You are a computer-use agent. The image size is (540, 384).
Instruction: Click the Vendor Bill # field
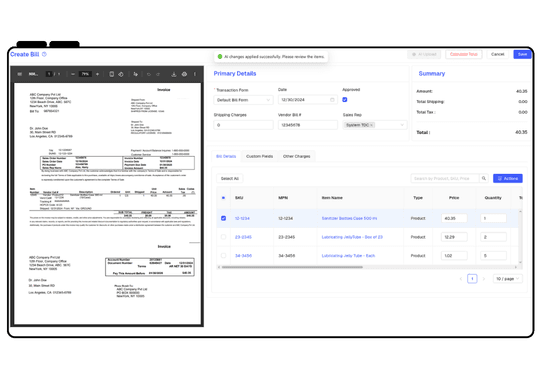[308, 125]
